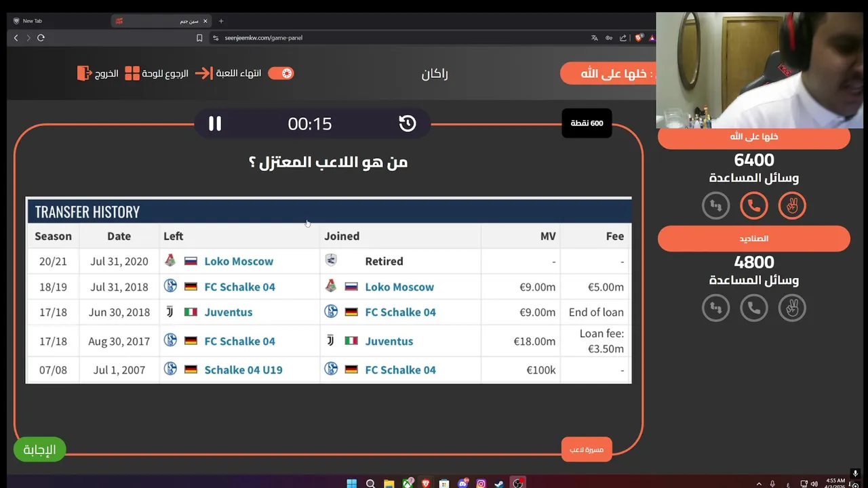The image size is (868, 488).
Task: Show hidden system tray icons
Action: coord(757,483)
